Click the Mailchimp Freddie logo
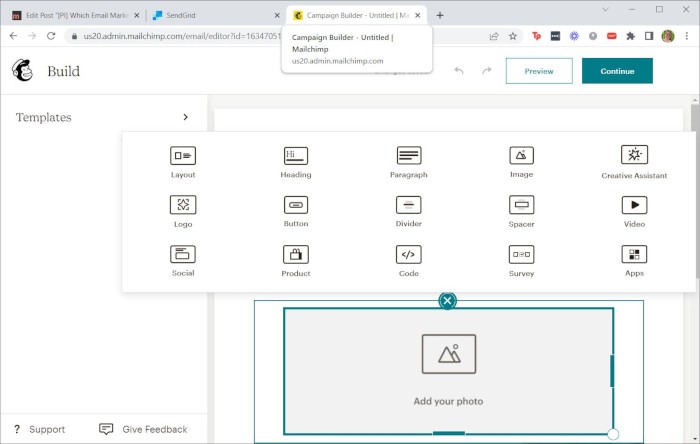This screenshot has height=444, width=700. coord(22,71)
